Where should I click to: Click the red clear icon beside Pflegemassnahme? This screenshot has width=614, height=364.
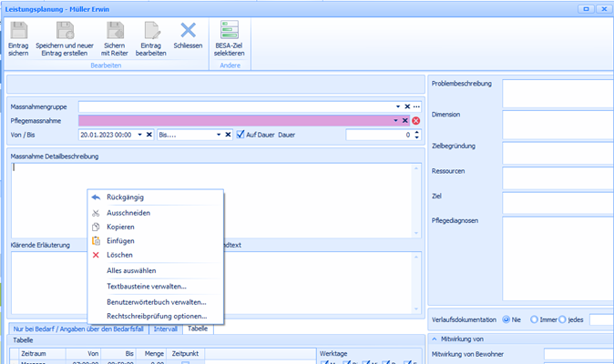point(416,120)
